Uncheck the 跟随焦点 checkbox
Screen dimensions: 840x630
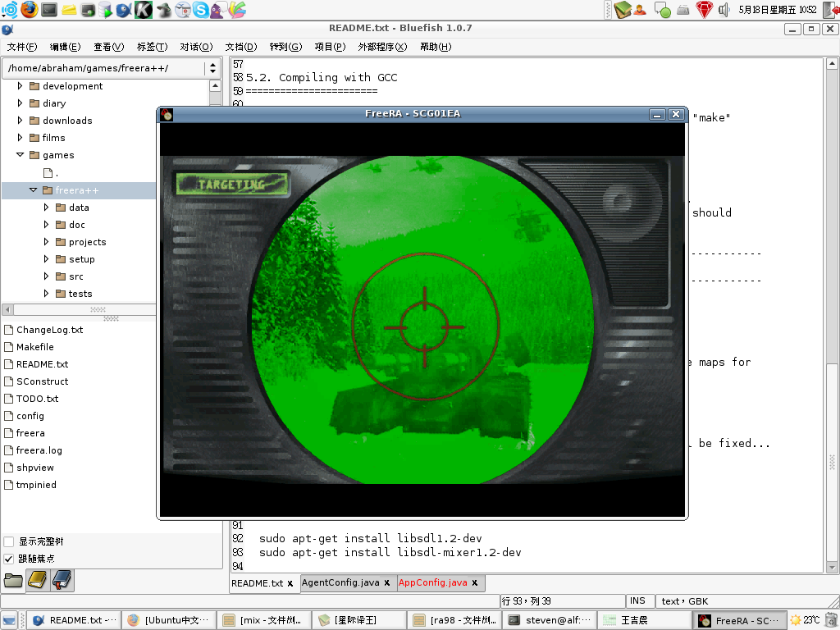coord(8,559)
